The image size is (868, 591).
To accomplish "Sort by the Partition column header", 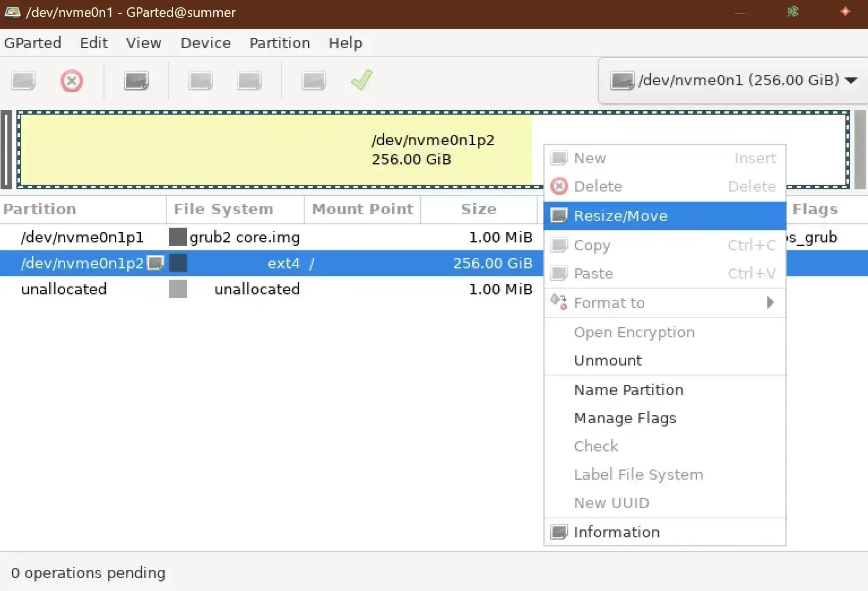I will coord(83,209).
